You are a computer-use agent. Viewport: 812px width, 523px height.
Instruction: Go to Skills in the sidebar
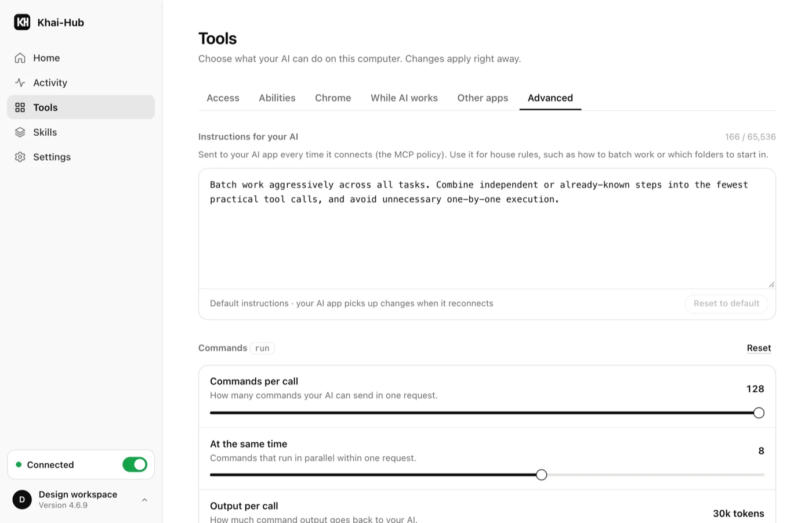point(81,132)
